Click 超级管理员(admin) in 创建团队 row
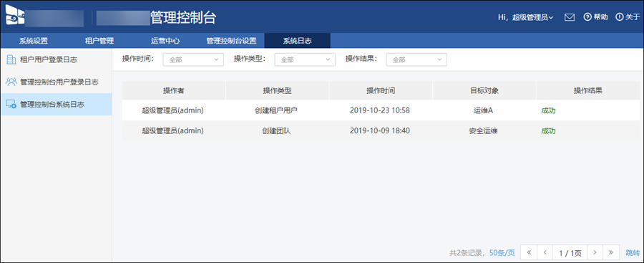The height and width of the screenshot is (263, 644). [x=173, y=131]
